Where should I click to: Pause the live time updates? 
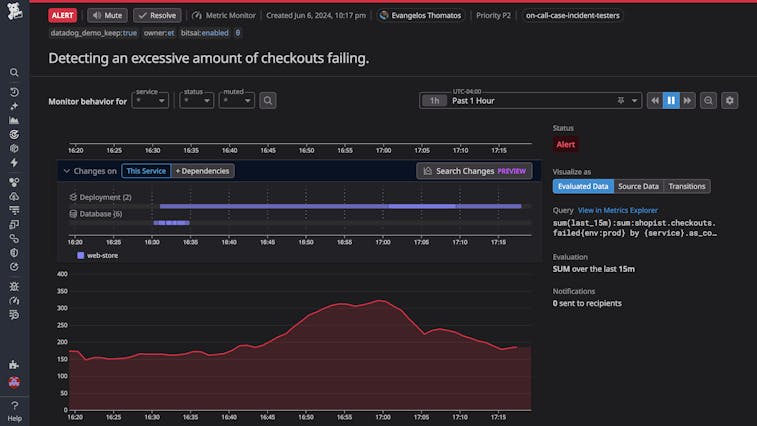coord(671,100)
